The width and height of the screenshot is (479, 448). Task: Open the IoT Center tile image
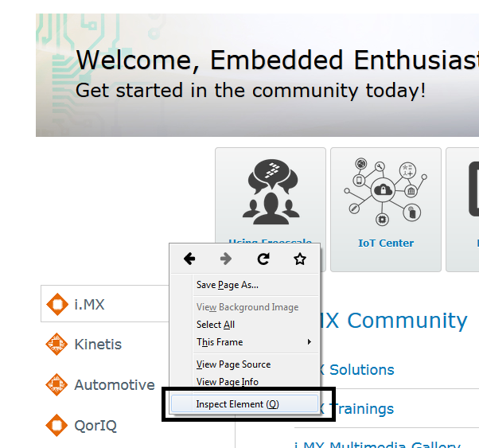385,192
